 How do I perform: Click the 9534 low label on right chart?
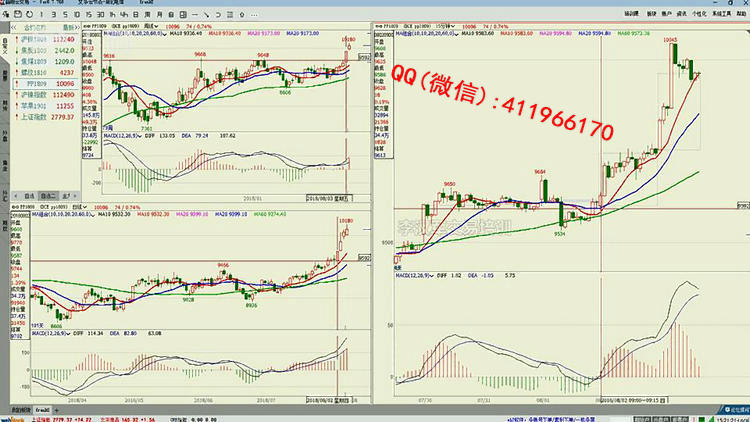click(560, 234)
